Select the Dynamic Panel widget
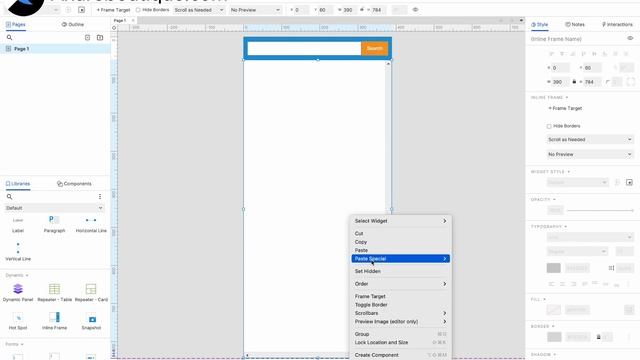 [18, 293]
